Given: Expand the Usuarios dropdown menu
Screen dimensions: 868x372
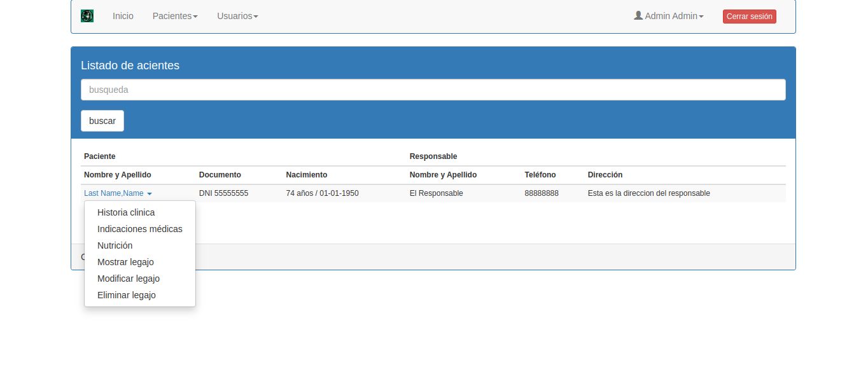Looking at the screenshot, I should [237, 16].
